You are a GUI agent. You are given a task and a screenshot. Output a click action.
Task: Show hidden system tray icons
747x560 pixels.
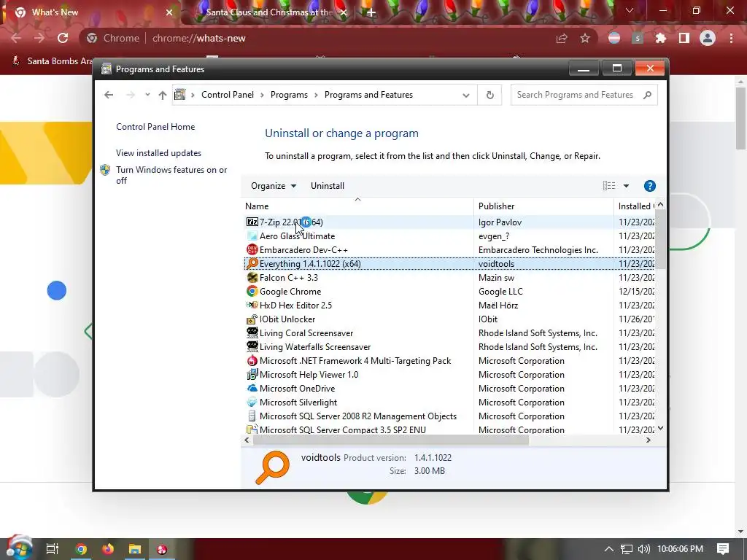coord(608,549)
